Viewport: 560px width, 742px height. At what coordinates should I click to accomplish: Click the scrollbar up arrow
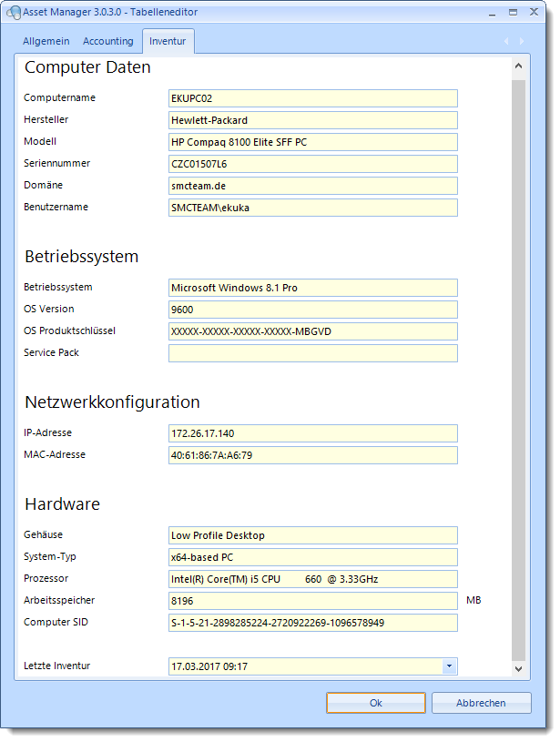[518, 66]
